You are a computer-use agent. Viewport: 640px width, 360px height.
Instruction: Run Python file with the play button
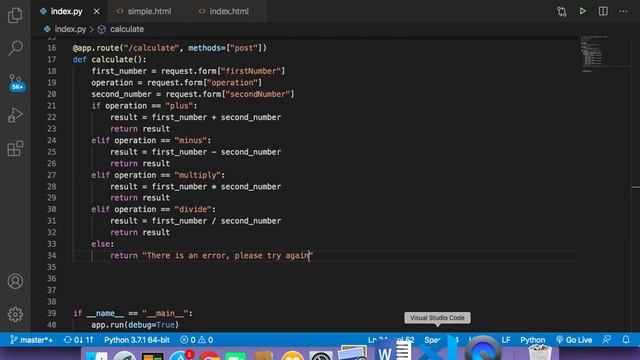point(582,11)
